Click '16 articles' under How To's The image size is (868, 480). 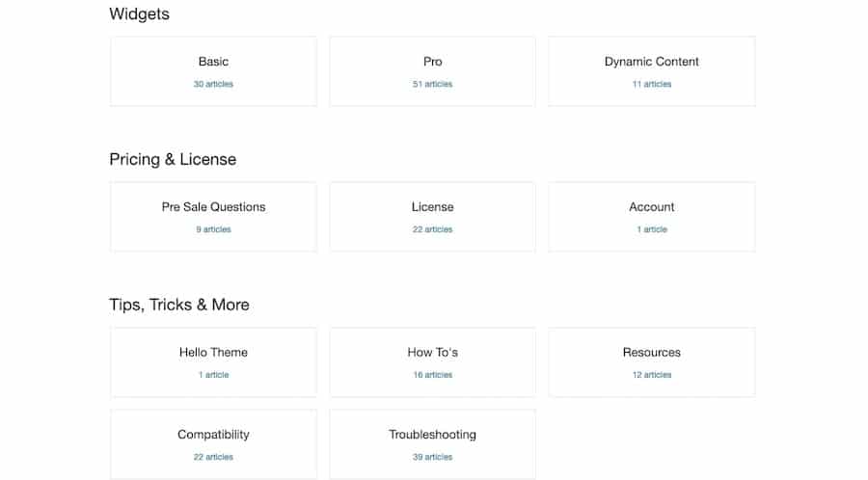432,376
